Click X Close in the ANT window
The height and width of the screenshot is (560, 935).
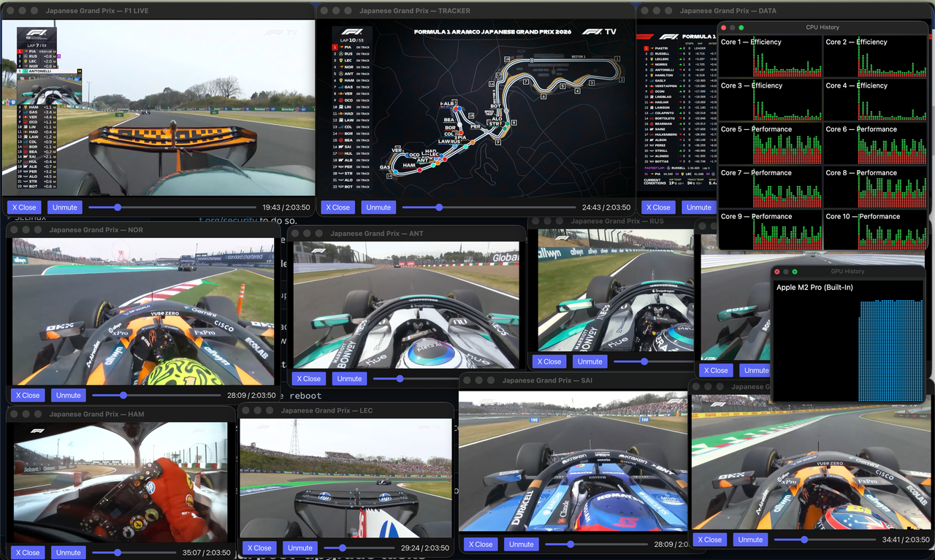309,378
